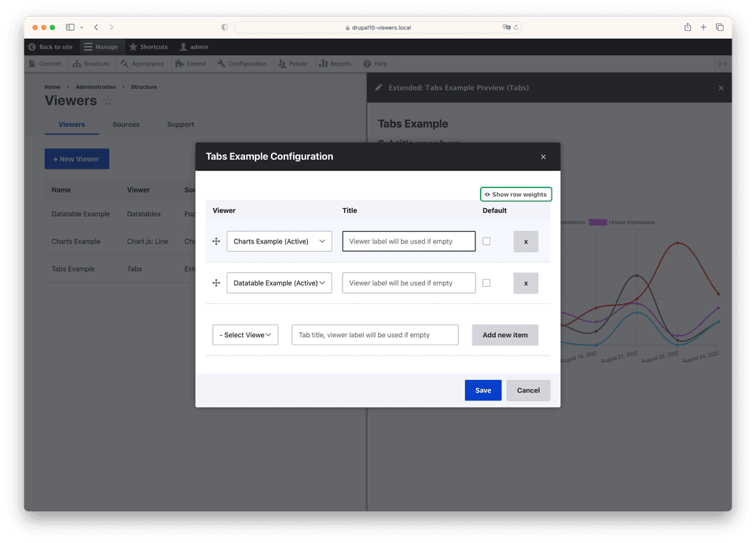
Task: Click the Back to site link
Action: tap(51, 46)
